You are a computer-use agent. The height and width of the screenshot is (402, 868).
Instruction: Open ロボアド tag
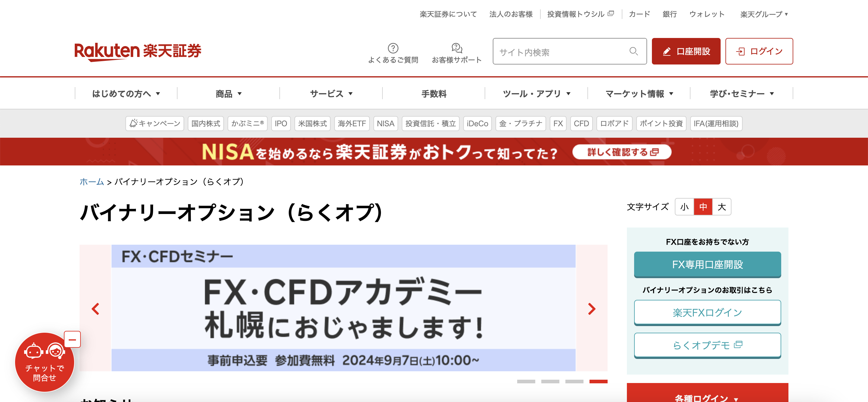click(x=614, y=123)
